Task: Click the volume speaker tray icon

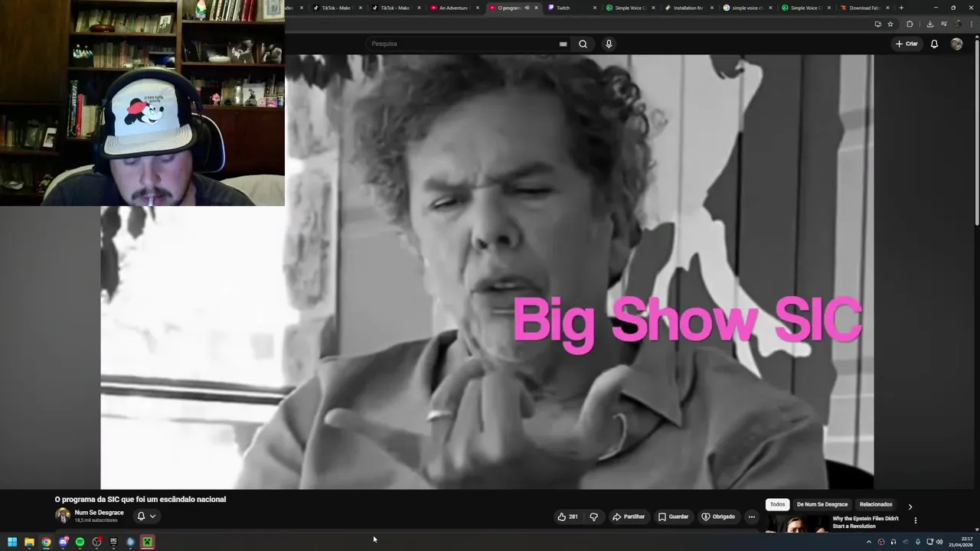Action: [x=939, y=542]
